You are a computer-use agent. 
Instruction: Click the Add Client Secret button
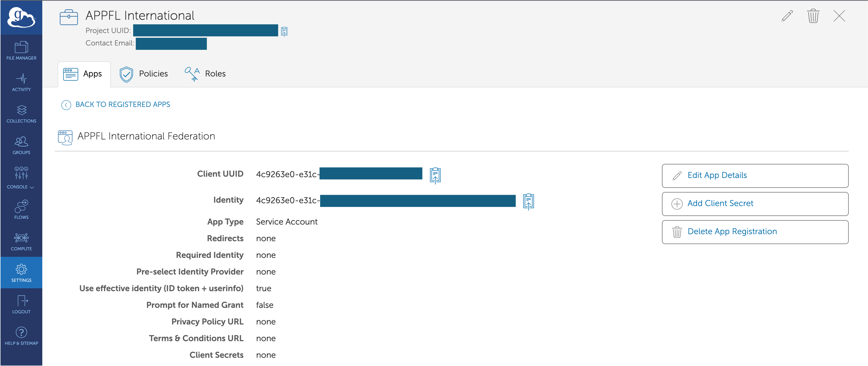pyautogui.click(x=755, y=204)
